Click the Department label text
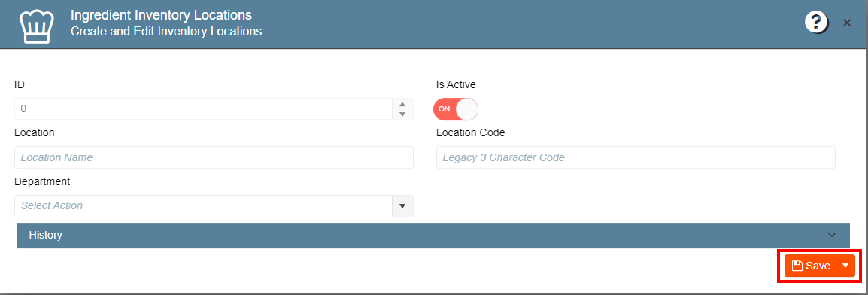This screenshot has height=295, width=868. 42,181
